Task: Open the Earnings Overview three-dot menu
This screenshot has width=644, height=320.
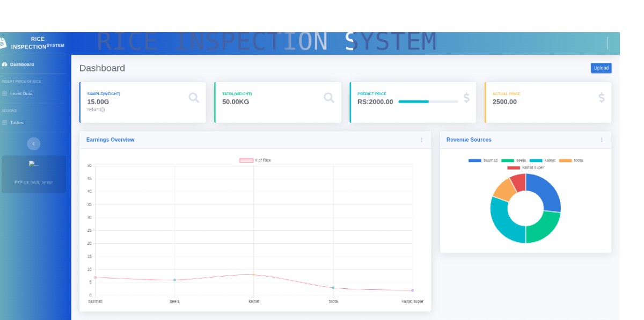Action: [421, 140]
